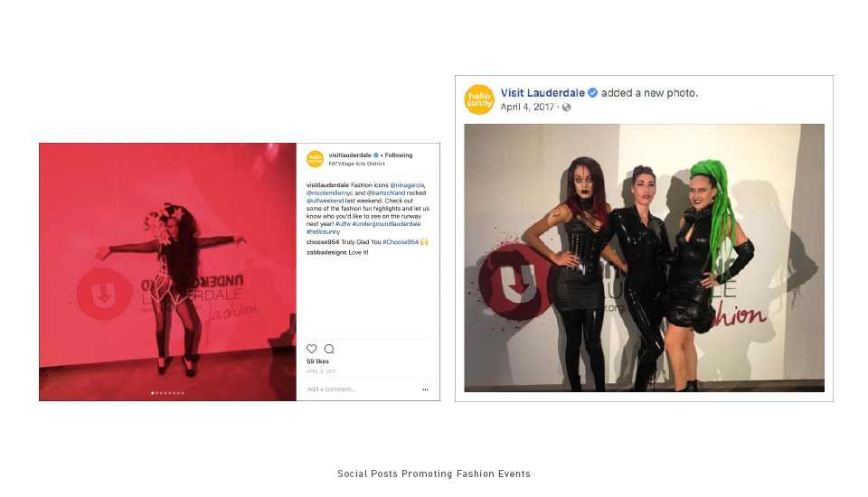
Task: Open the Visit Lauderdale Facebook page link
Action: click(542, 93)
